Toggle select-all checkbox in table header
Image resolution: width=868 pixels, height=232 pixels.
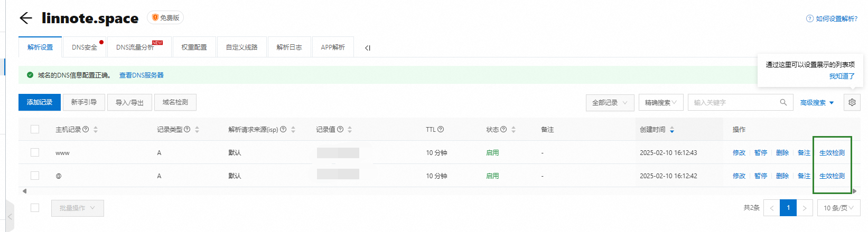click(35, 129)
